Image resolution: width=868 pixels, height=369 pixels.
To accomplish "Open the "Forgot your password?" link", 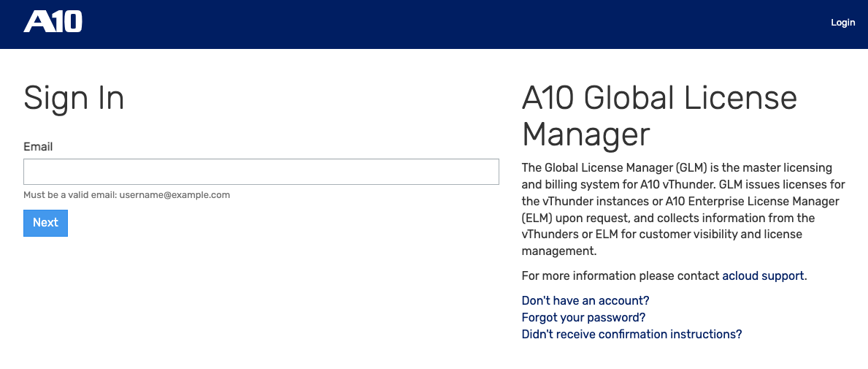I will (583, 317).
